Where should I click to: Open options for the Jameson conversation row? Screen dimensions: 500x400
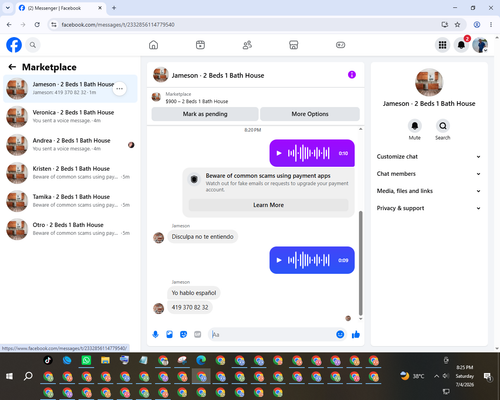119,89
